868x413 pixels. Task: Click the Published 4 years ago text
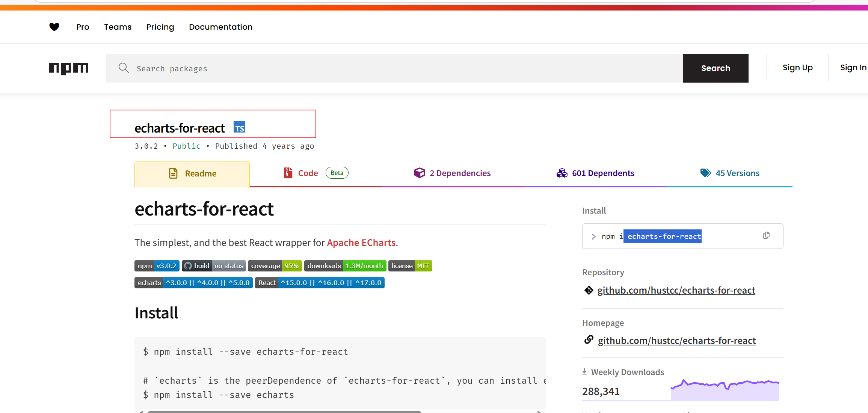tap(264, 146)
